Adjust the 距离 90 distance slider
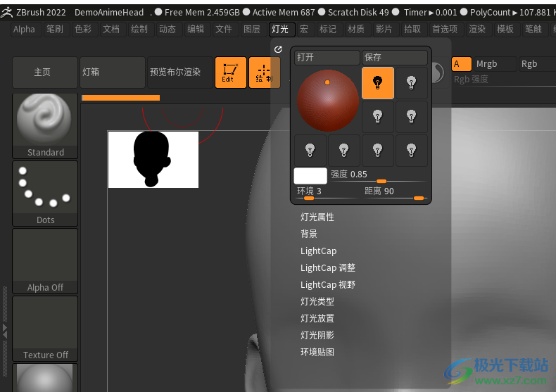This screenshot has height=392, width=556. (x=395, y=192)
